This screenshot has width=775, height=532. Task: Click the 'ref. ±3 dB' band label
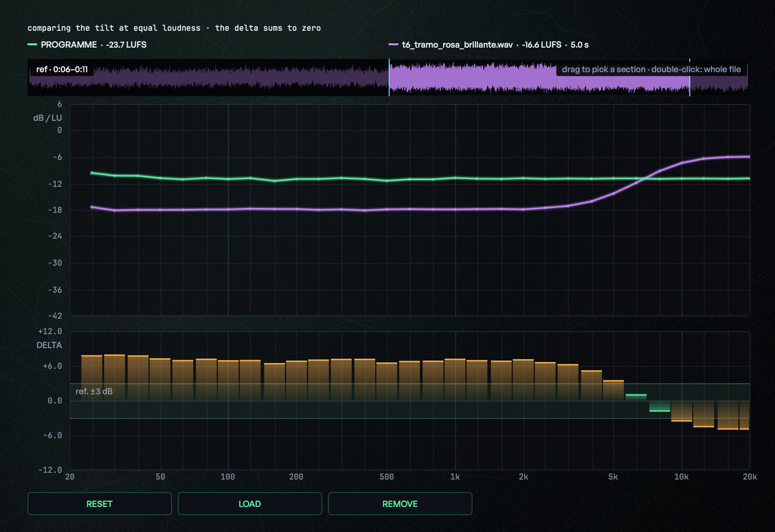[94, 391]
